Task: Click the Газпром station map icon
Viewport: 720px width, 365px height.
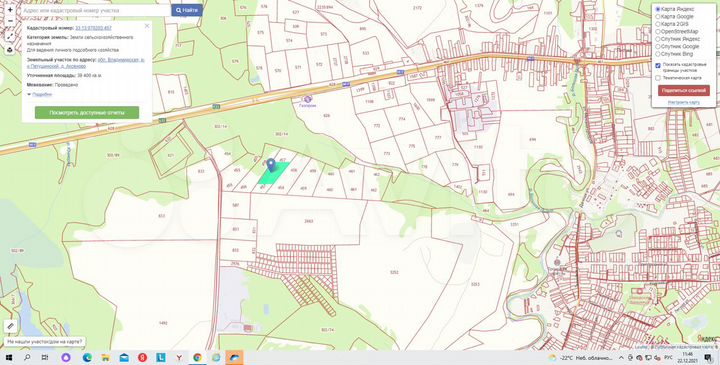Action: click(308, 99)
